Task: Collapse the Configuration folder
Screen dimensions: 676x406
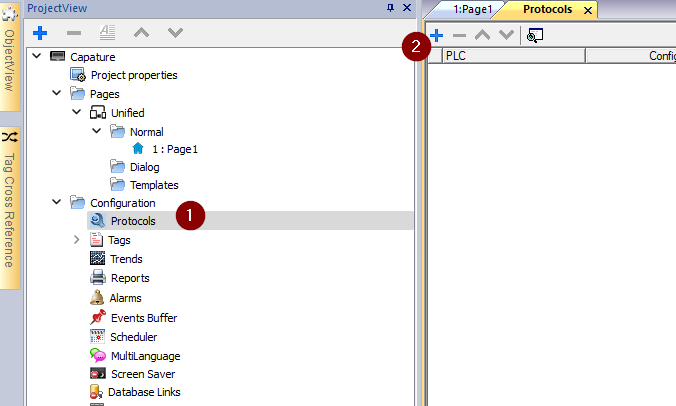Action: coord(56,202)
